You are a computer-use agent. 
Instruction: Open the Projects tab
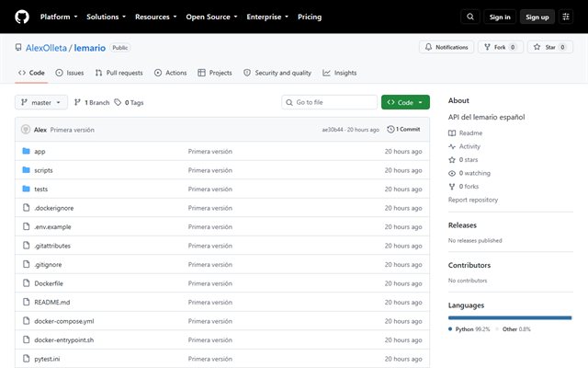[x=215, y=73]
